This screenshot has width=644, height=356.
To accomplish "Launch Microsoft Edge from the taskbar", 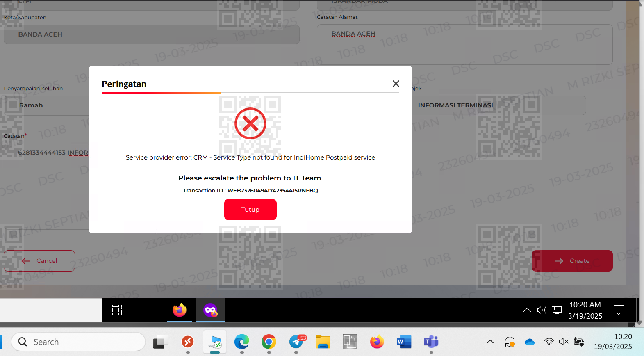I will pyautogui.click(x=242, y=342).
